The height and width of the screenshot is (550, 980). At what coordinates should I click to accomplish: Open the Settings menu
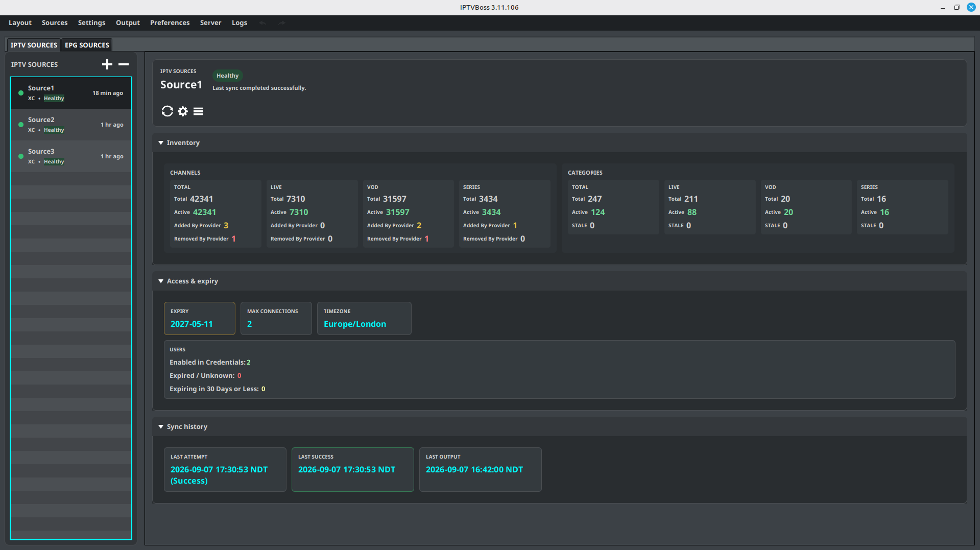pos(91,22)
